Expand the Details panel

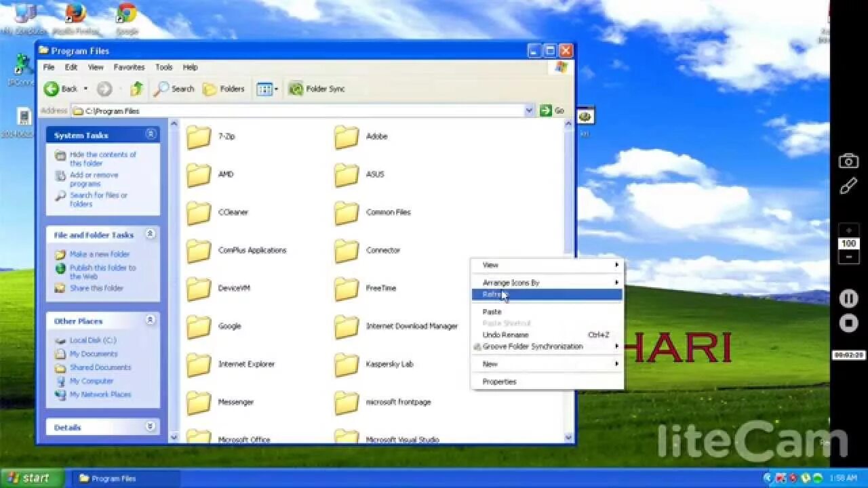(x=151, y=426)
